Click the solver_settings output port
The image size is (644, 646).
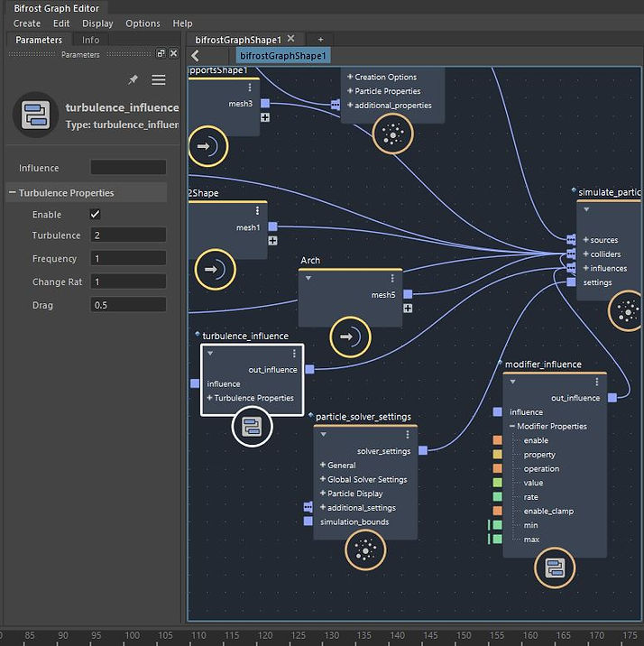(423, 450)
